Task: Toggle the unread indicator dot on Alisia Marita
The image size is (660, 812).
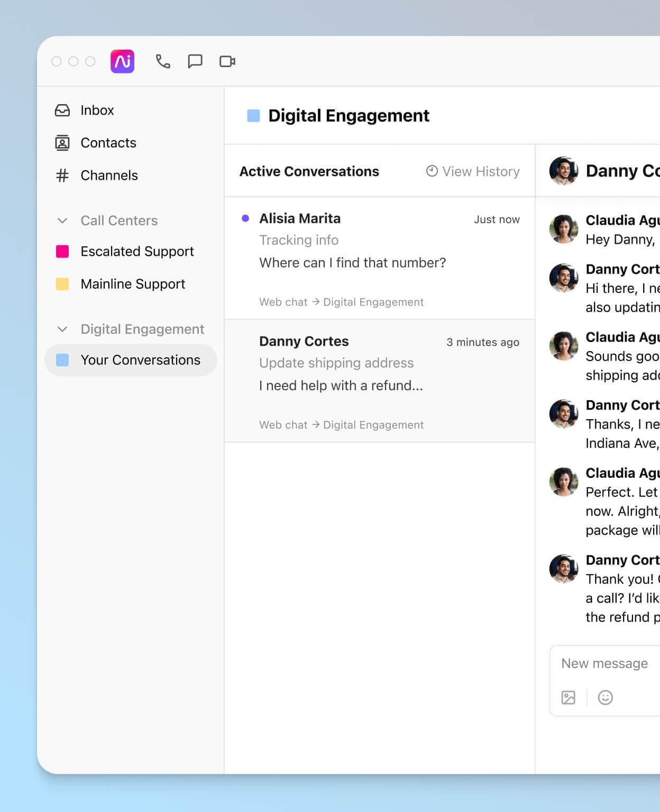Action: (x=245, y=218)
